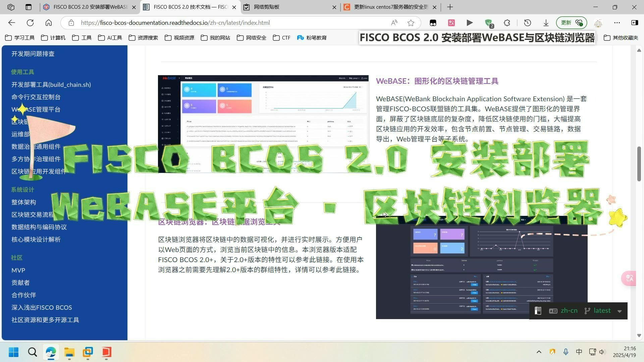Click the WeBASE：图形化的区块链管理工具 heading

pos(437,81)
